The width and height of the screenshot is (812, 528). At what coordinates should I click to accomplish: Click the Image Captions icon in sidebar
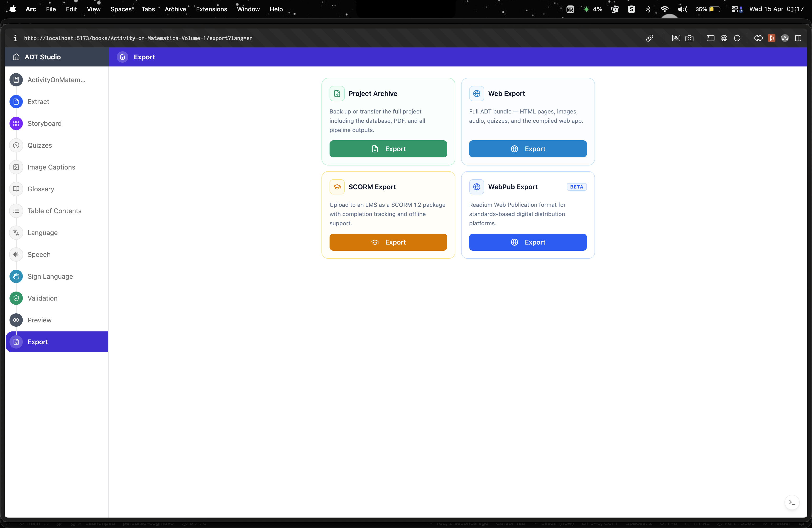(16, 167)
